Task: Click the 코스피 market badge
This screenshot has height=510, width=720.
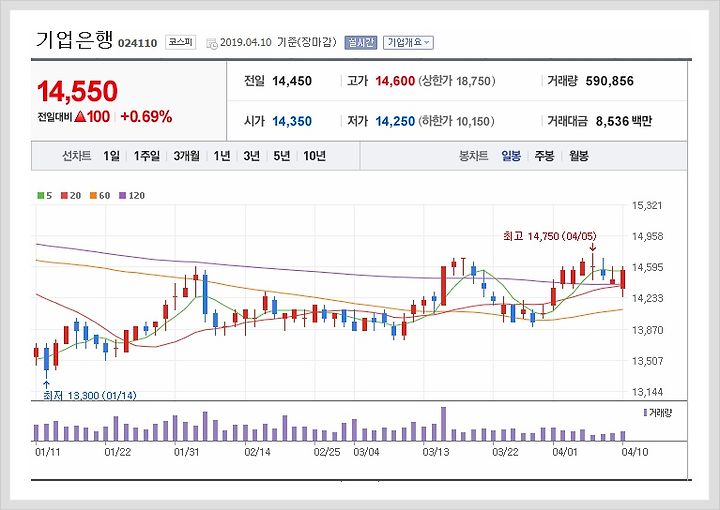Action: (x=180, y=42)
